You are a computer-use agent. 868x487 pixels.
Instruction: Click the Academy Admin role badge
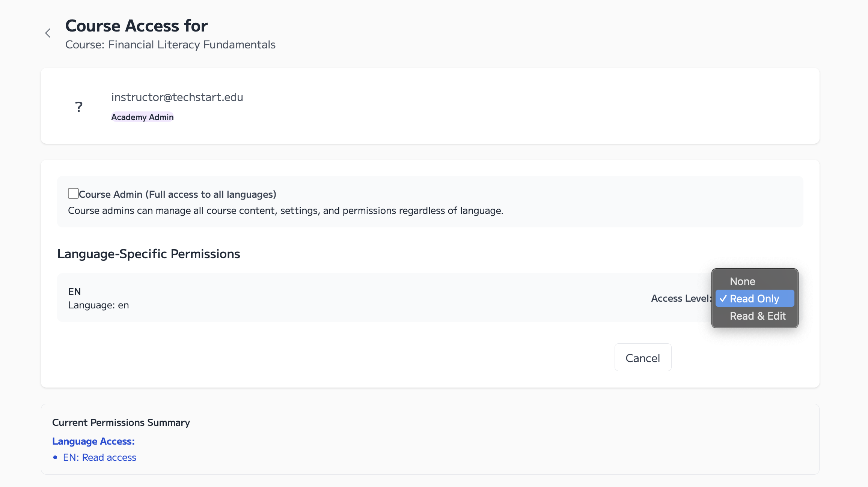(142, 117)
